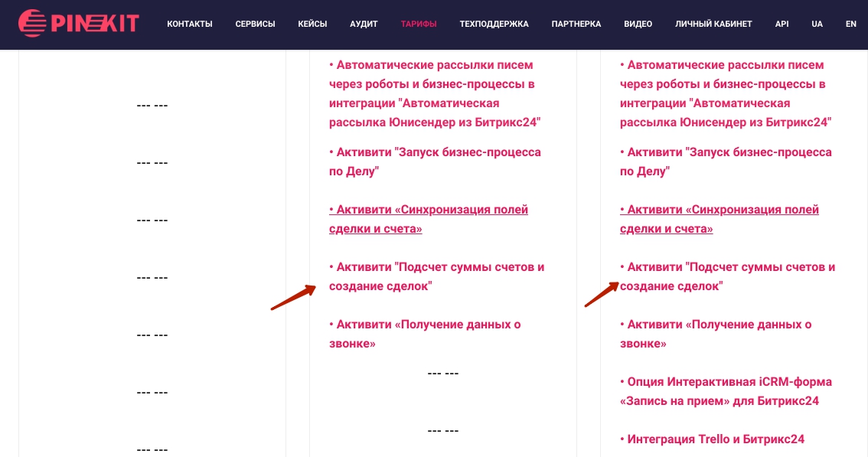Open right column link Автоматические рассылки писем
868x457 pixels.
click(x=726, y=93)
